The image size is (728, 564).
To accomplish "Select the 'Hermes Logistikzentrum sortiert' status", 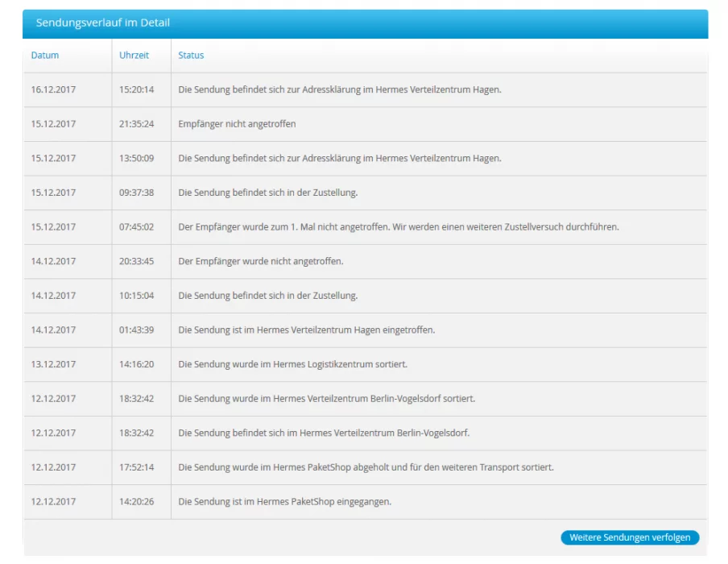I will (292, 364).
